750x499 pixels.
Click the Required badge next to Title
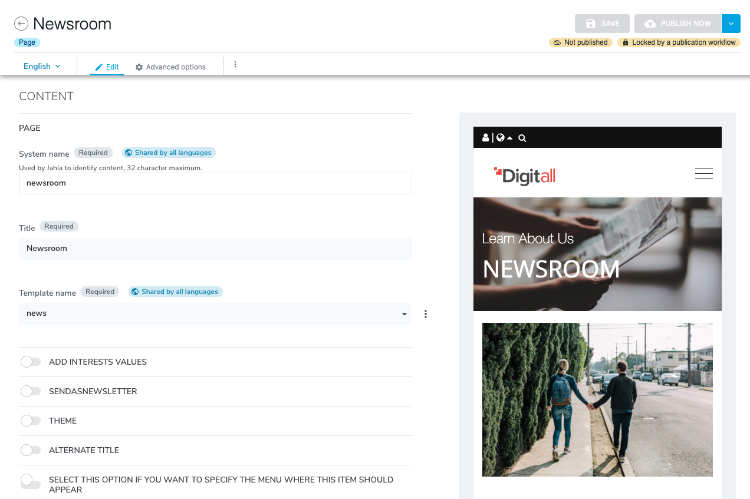click(59, 226)
